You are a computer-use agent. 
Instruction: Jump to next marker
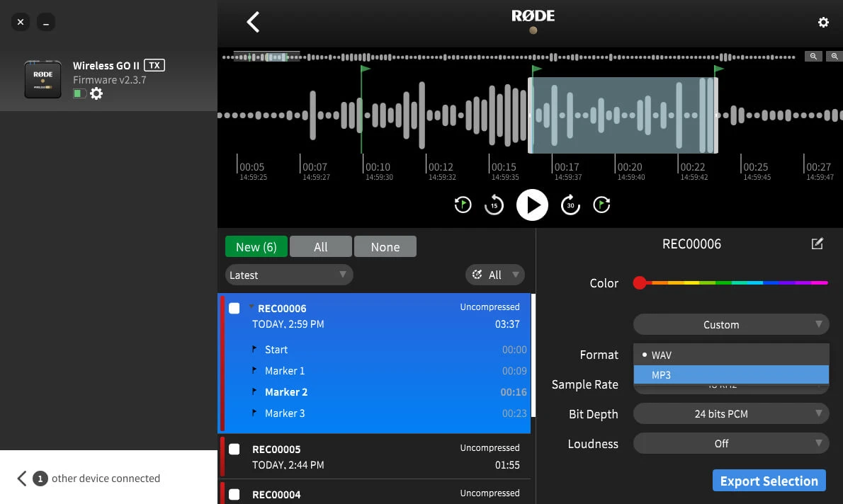(601, 205)
